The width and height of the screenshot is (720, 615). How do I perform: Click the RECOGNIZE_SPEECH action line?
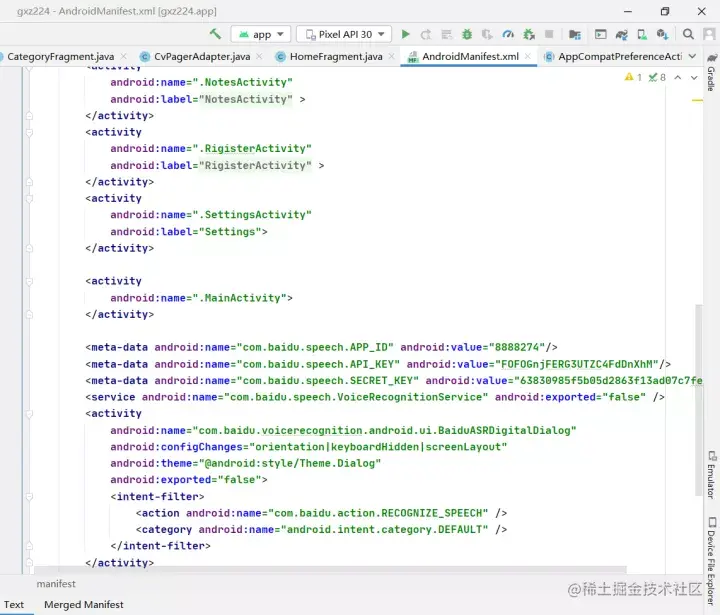(321, 513)
